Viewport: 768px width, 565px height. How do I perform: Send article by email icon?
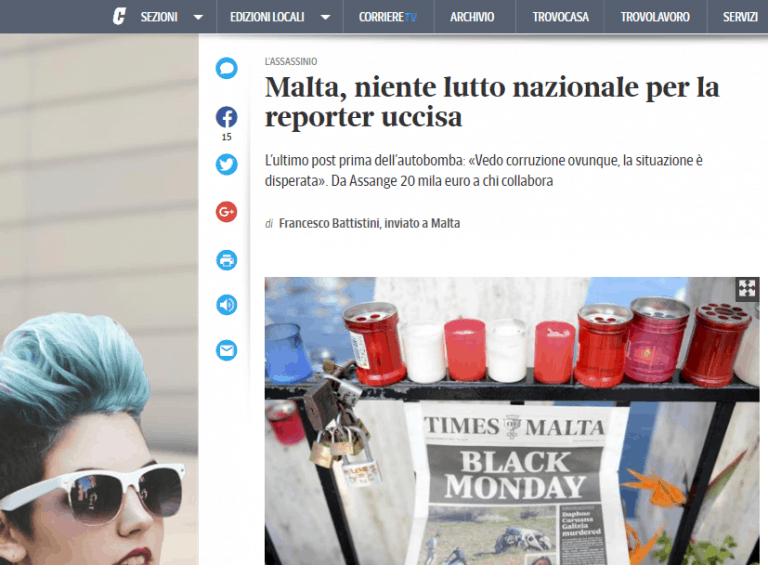[227, 350]
